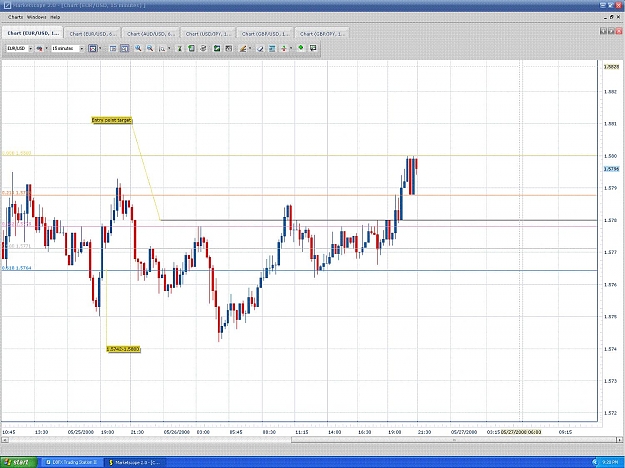The height and width of the screenshot is (468, 625).
Task: Switch to the Chart (EUR/USD, 6... tab
Action: point(92,34)
